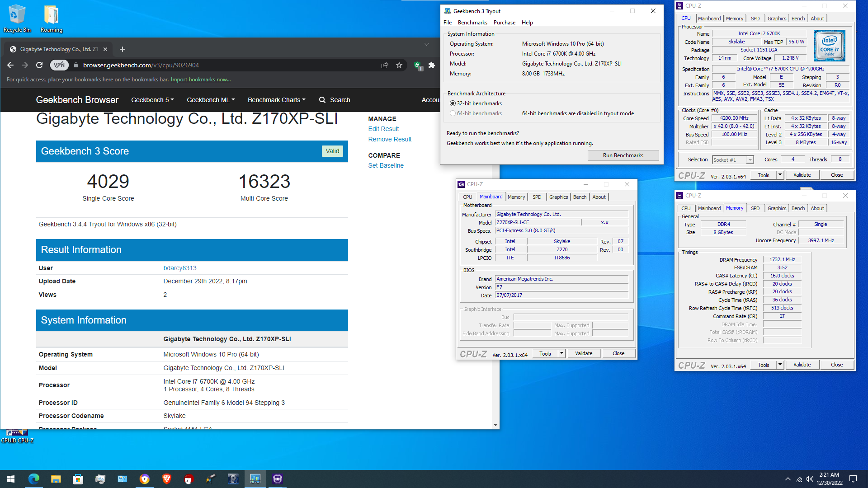Screen dimensions: 868x488
Task: Open Microsoft Store from taskbar
Action: point(78,479)
